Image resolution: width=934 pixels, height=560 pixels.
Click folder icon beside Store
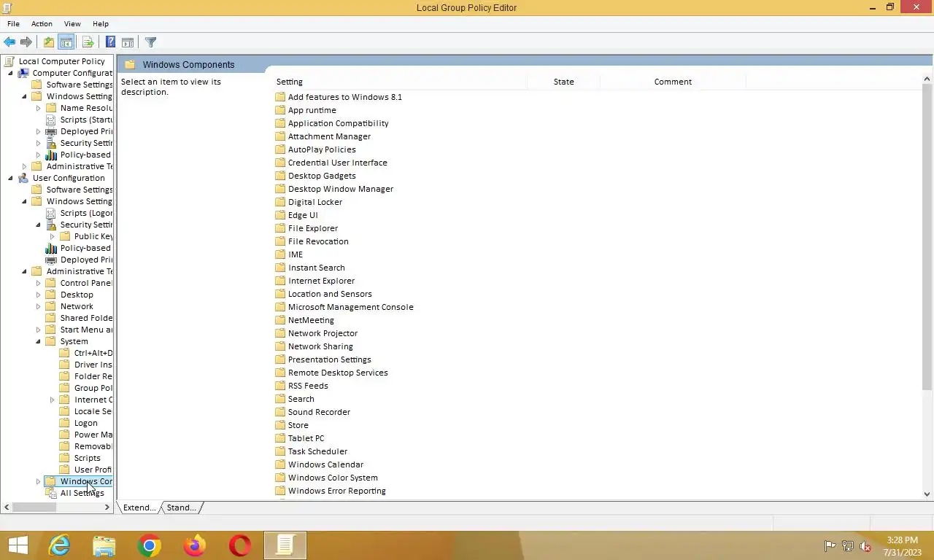[280, 425]
